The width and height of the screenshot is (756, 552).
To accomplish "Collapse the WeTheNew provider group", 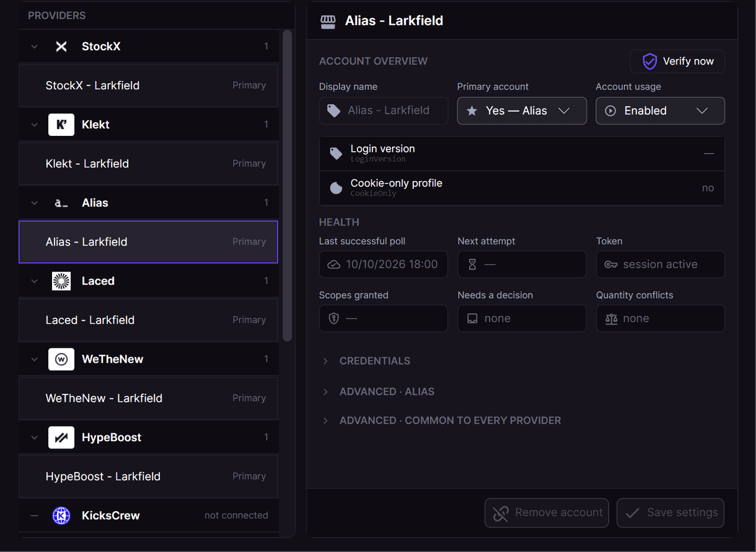I will click(x=35, y=359).
